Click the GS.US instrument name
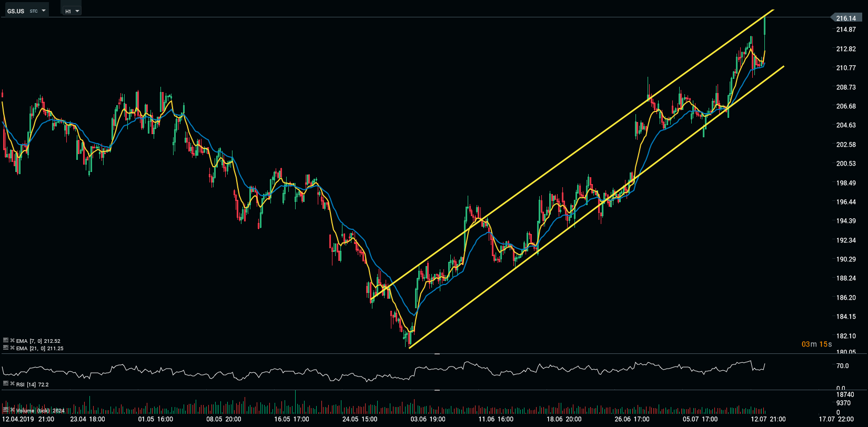 pos(16,11)
